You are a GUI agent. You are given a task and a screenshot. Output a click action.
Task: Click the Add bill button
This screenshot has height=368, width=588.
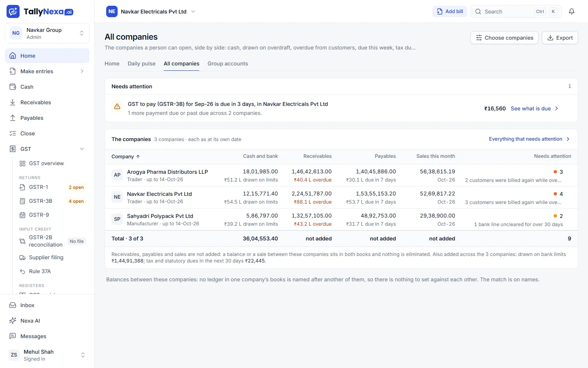[x=450, y=11]
